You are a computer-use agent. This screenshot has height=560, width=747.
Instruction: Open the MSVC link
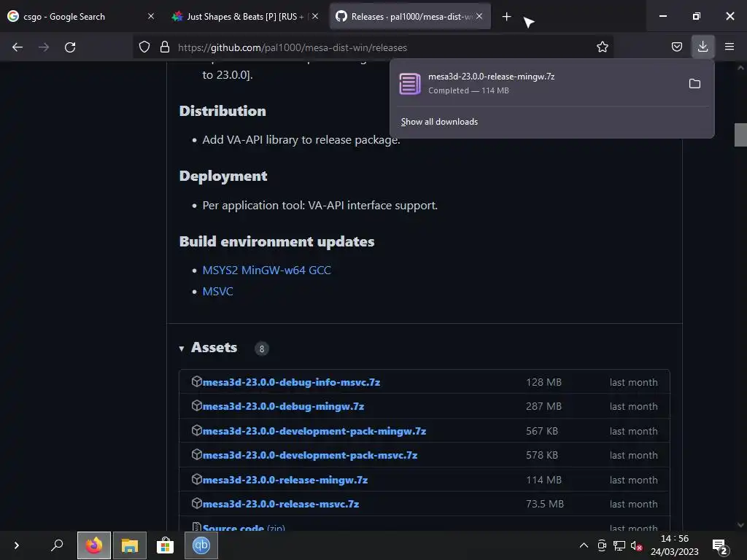[217, 292]
